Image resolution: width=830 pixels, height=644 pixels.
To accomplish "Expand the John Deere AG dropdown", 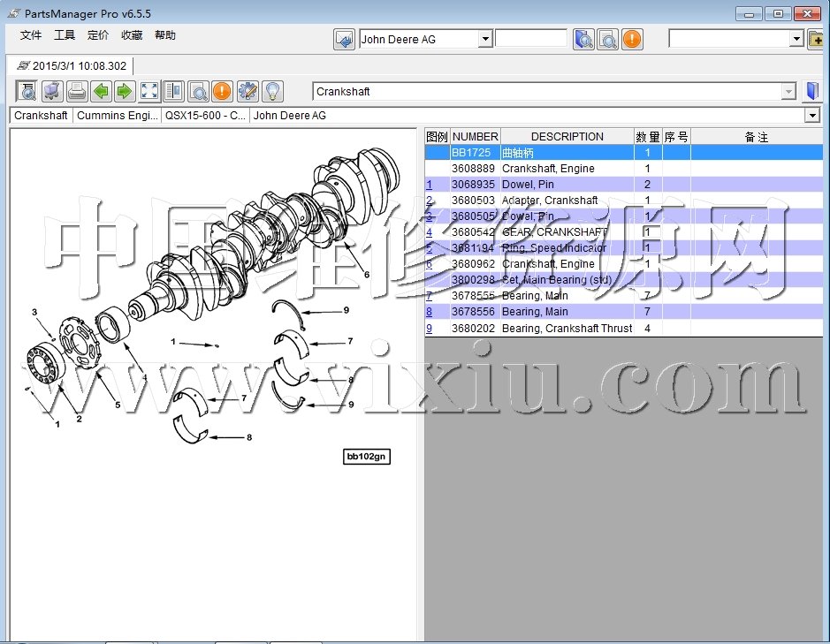I will click(484, 39).
